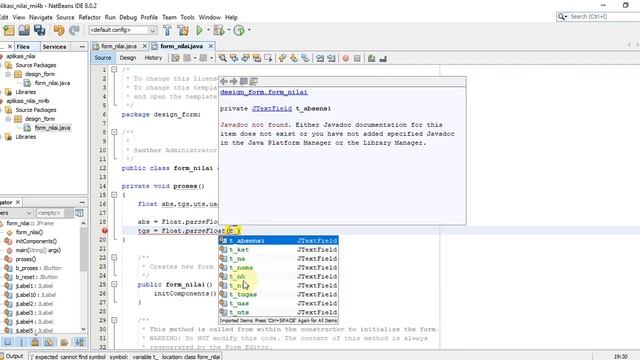Click the Find Selection magnifier icon
This screenshot has height=360, width=640.
pos(222,58)
